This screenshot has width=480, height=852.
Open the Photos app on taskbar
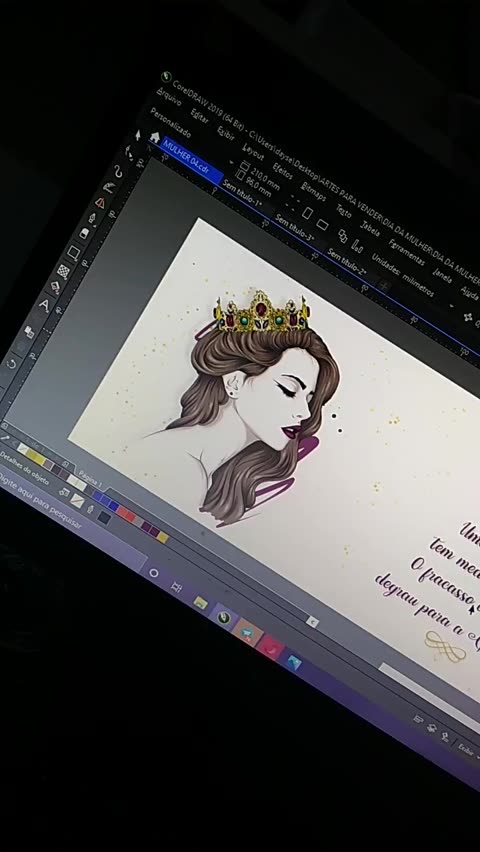[294, 662]
